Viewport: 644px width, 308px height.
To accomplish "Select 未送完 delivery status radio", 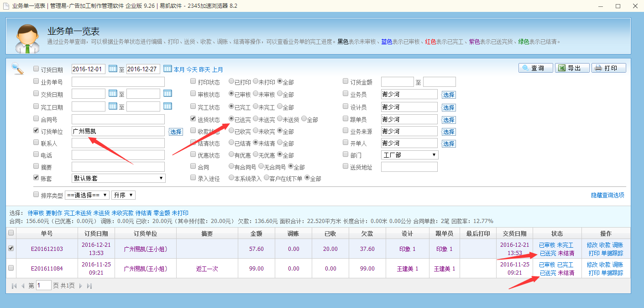I will pos(256,119).
